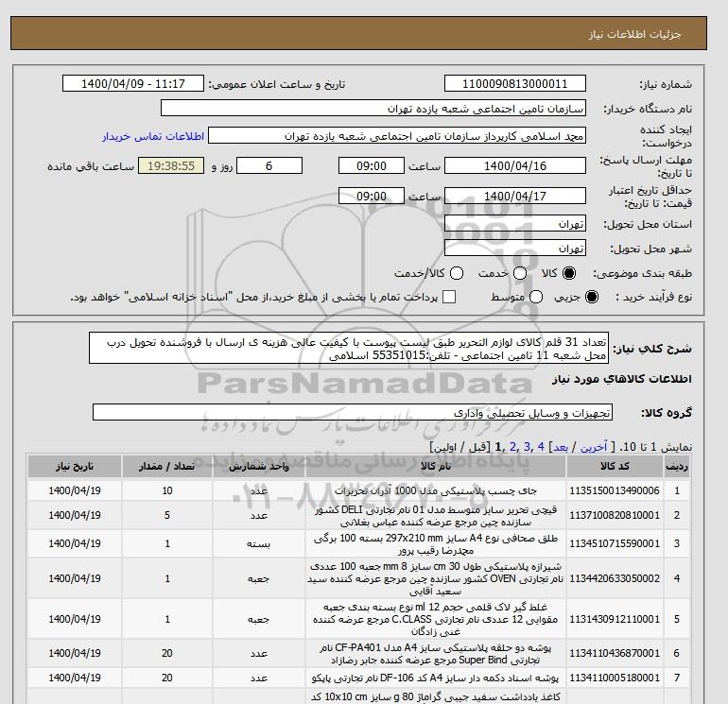The image size is (728, 704).
Task: Click the remaining time 19:38:55 field
Action: pos(171,165)
